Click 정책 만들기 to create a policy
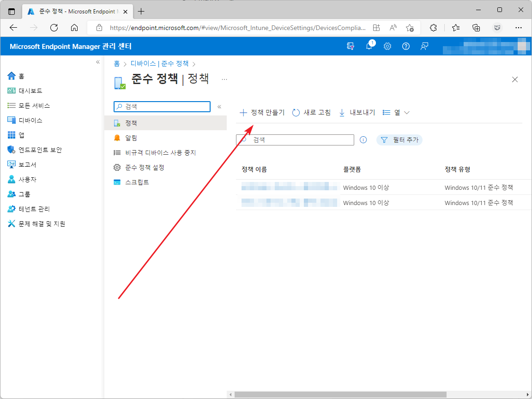 262,113
